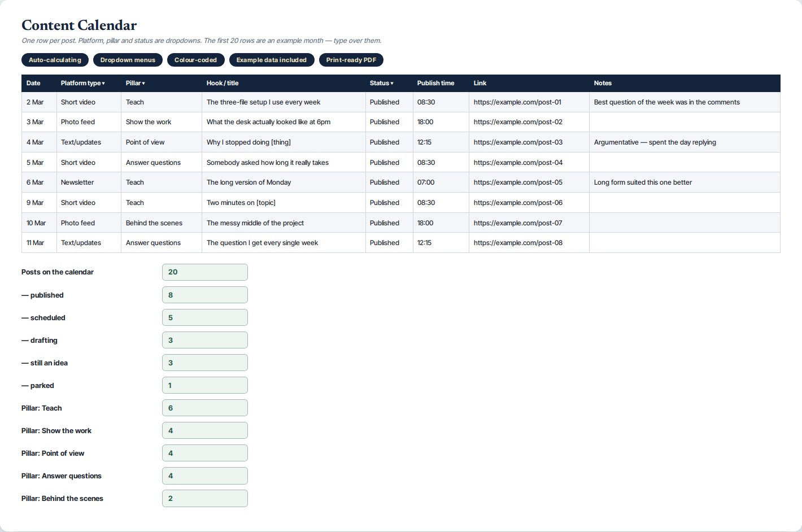Select 'The question I get every single week'
The image size is (802, 532).
[284, 243]
